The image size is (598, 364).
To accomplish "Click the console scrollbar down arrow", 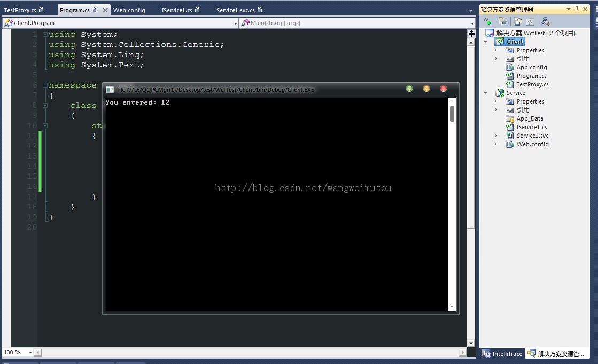I will coord(452,307).
